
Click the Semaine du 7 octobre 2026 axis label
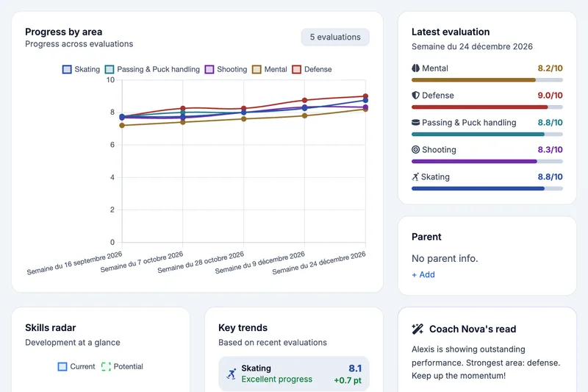pyautogui.click(x=141, y=262)
